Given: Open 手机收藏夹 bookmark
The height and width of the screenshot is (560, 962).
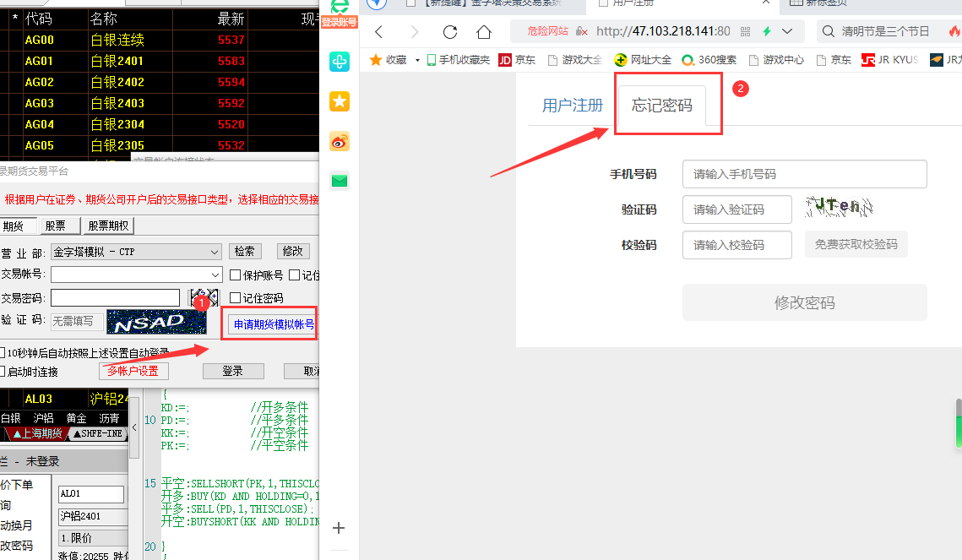Looking at the screenshot, I should click(x=459, y=59).
